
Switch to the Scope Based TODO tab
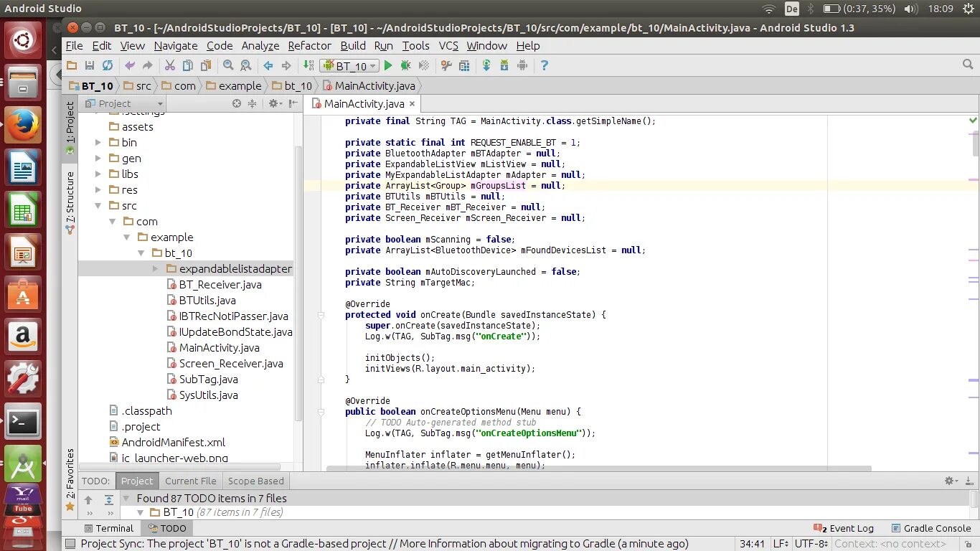256,481
